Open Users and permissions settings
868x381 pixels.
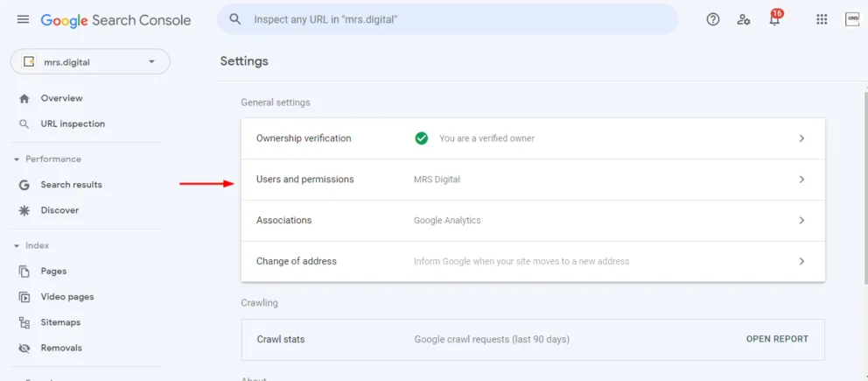[x=533, y=180]
